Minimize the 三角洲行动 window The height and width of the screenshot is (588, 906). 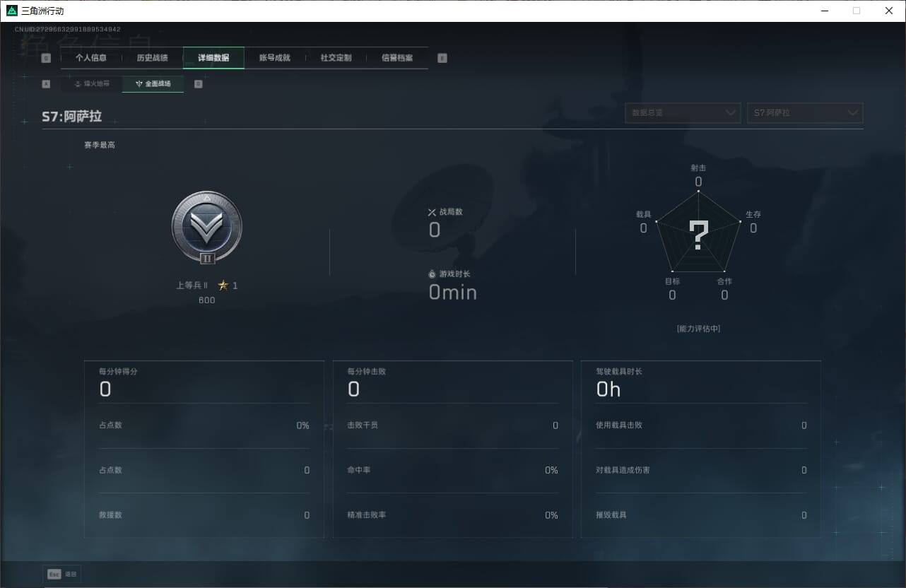825,11
